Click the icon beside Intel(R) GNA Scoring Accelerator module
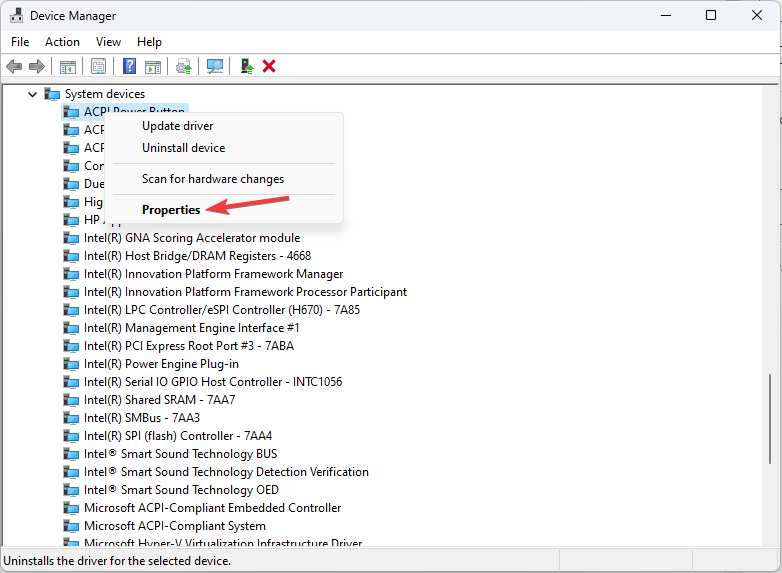782x573 pixels. point(71,238)
